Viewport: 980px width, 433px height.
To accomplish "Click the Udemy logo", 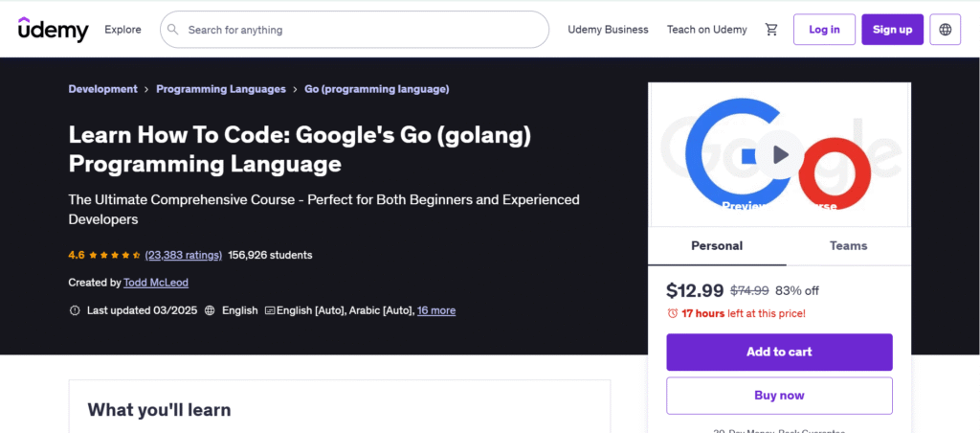I will 54,30.
